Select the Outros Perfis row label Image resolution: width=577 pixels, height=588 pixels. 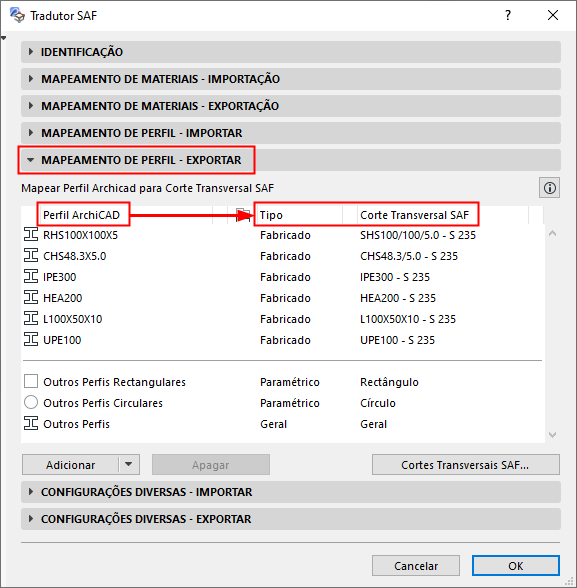coord(76,424)
